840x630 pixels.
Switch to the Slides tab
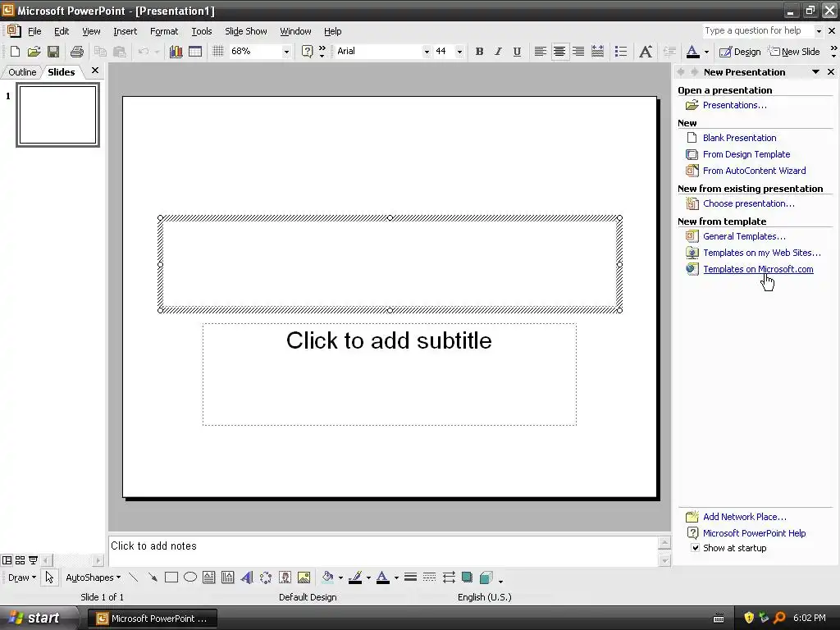coord(61,72)
